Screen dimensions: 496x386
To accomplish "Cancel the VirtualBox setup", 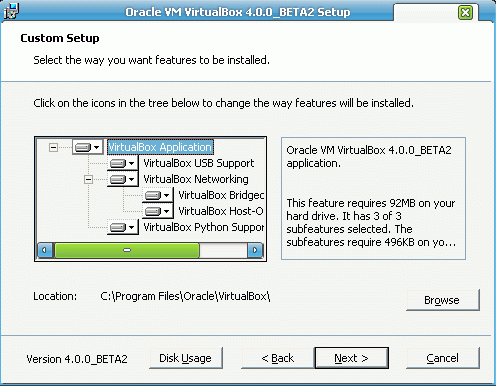I will pyautogui.click(x=443, y=358).
